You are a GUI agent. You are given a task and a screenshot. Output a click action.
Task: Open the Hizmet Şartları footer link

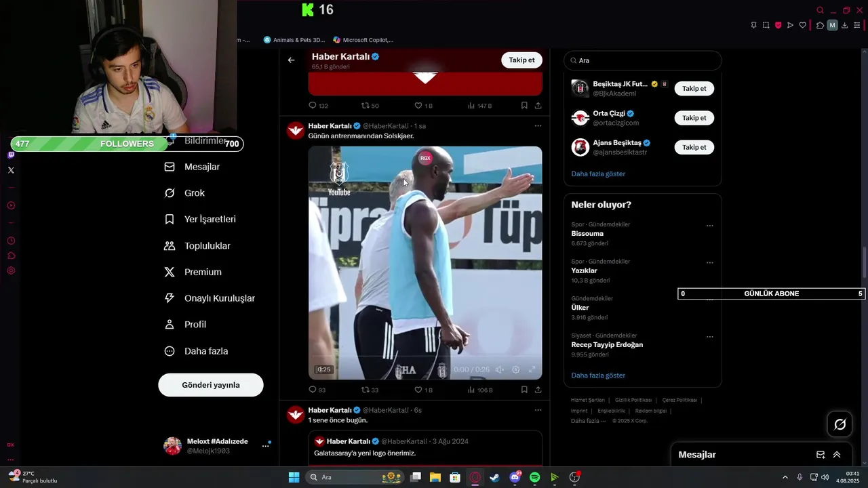click(x=587, y=400)
